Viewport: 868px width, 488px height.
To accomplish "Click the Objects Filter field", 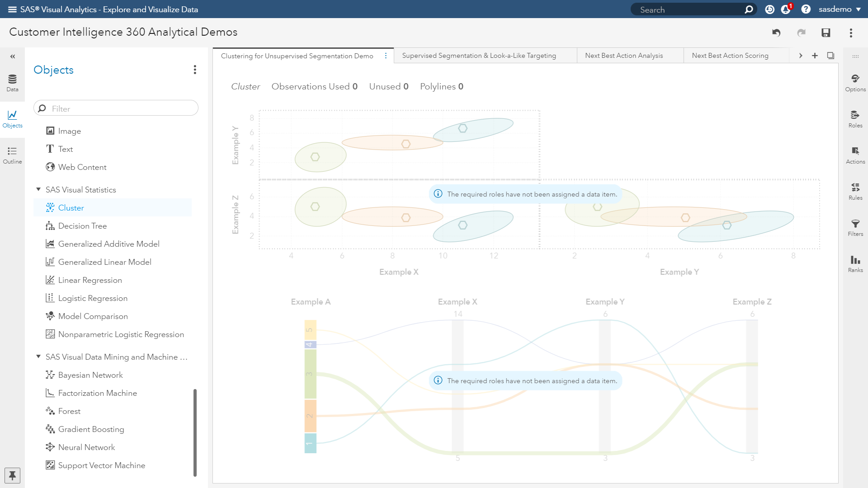I will (116, 108).
